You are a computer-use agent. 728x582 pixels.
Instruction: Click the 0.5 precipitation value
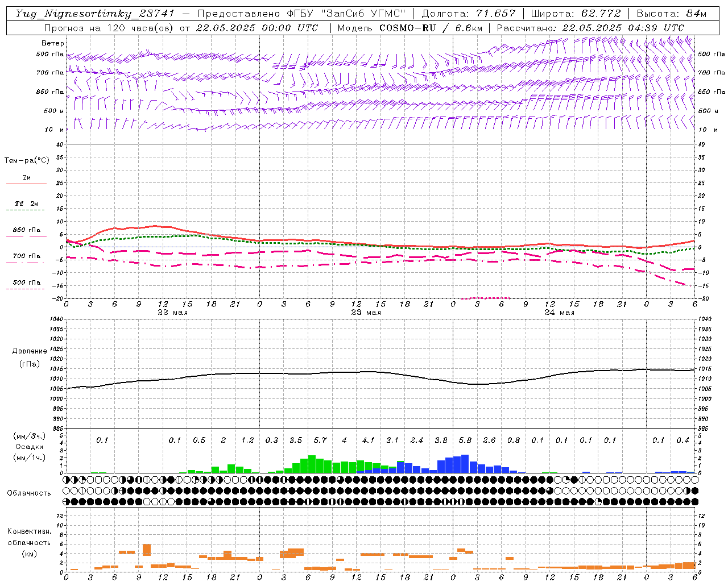(x=199, y=440)
